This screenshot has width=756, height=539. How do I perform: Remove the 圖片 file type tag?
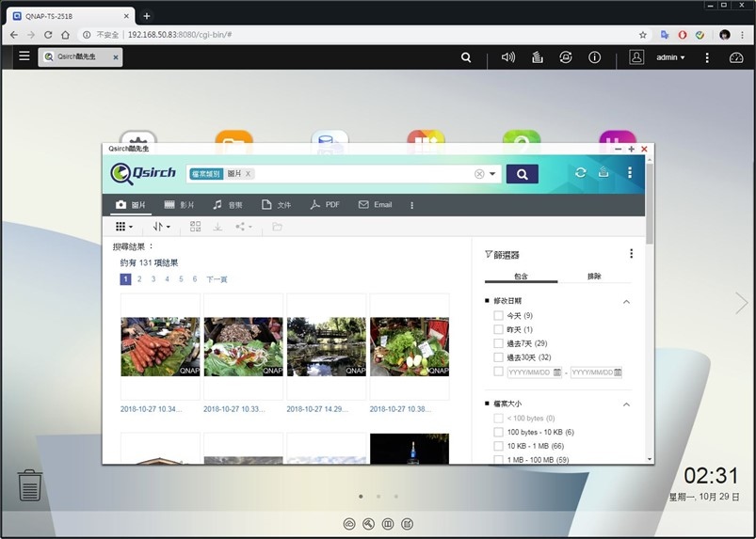tap(248, 174)
